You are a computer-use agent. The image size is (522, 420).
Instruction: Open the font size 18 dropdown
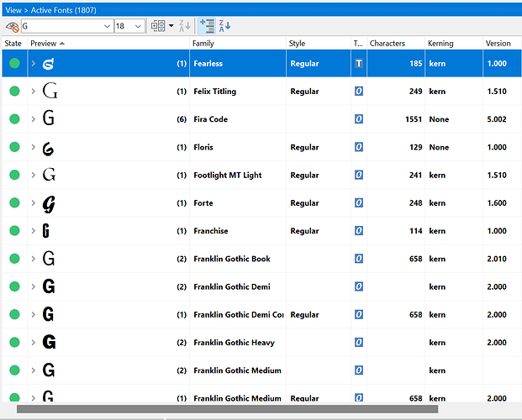(x=138, y=26)
